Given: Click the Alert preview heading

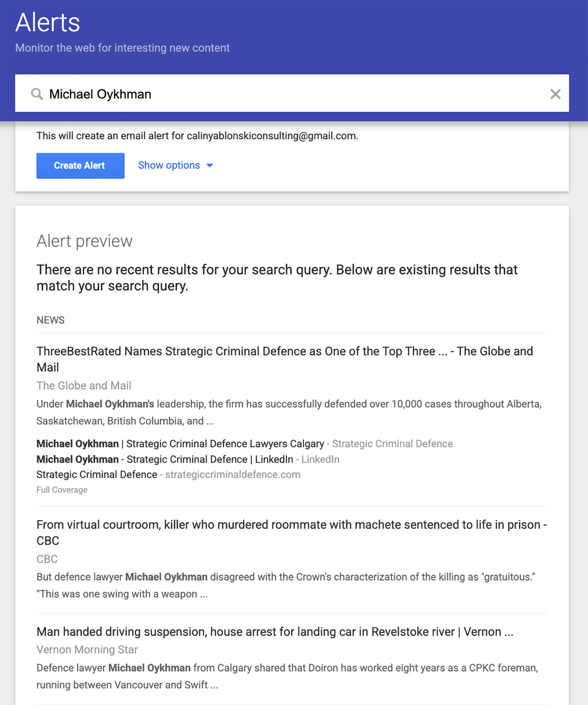Looking at the screenshot, I should point(84,241).
